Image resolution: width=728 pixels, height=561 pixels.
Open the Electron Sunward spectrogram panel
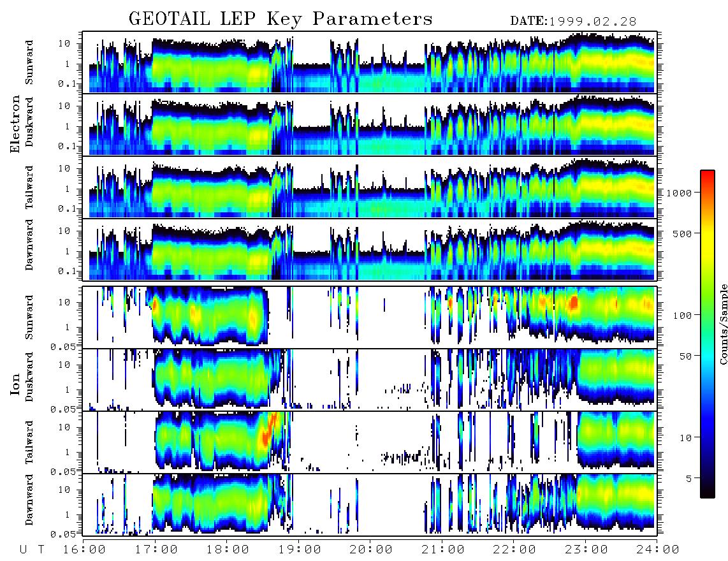[370, 62]
